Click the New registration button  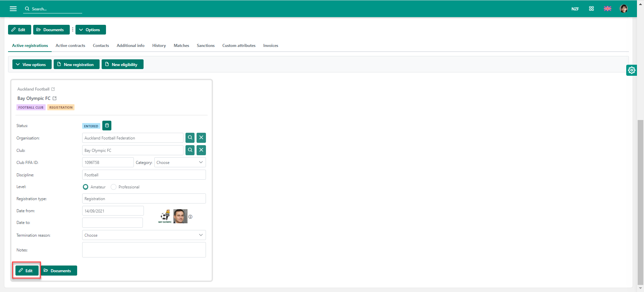76,64
